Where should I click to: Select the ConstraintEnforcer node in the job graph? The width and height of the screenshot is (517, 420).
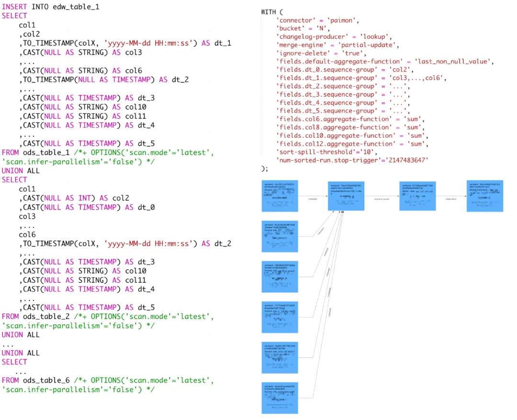pos(346,196)
